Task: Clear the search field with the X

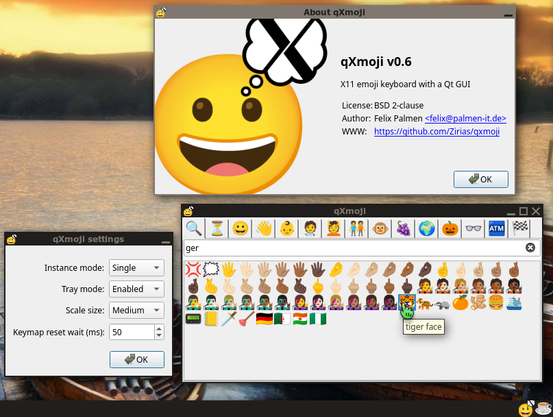Action: [x=530, y=248]
